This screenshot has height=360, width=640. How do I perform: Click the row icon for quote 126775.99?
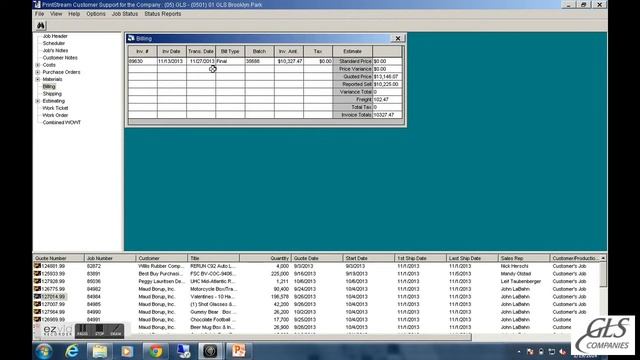[x=37, y=289]
